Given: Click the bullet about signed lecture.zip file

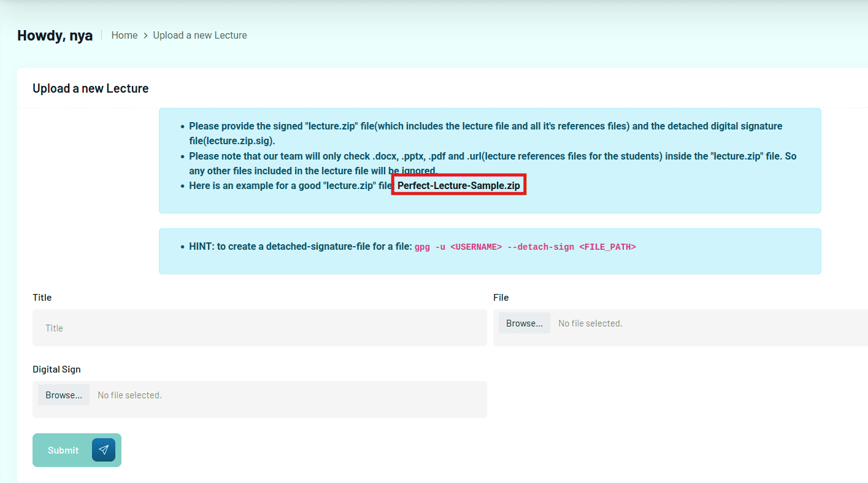Looking at the screenshot, I should pos(485,126).
